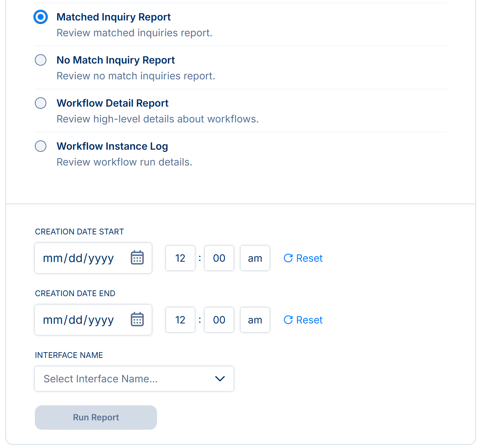Click chevron arrow of Interface Name combo
480x448 pixels.
(220, 379)
